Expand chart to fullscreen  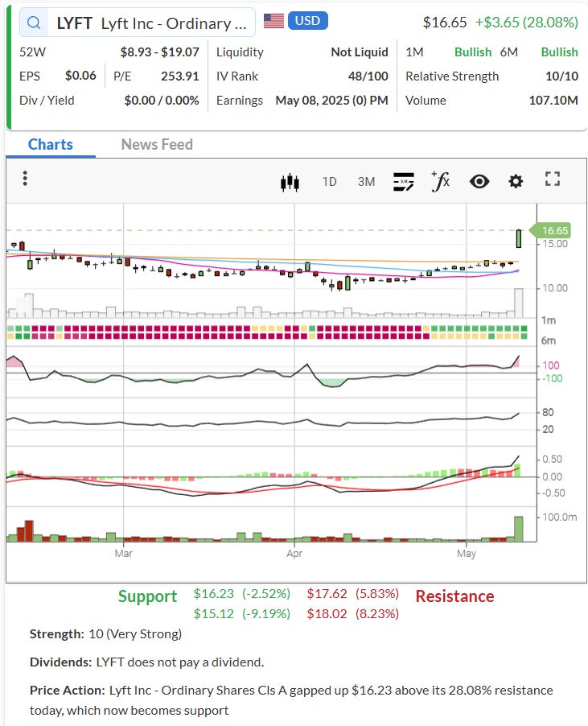[553, 179]
